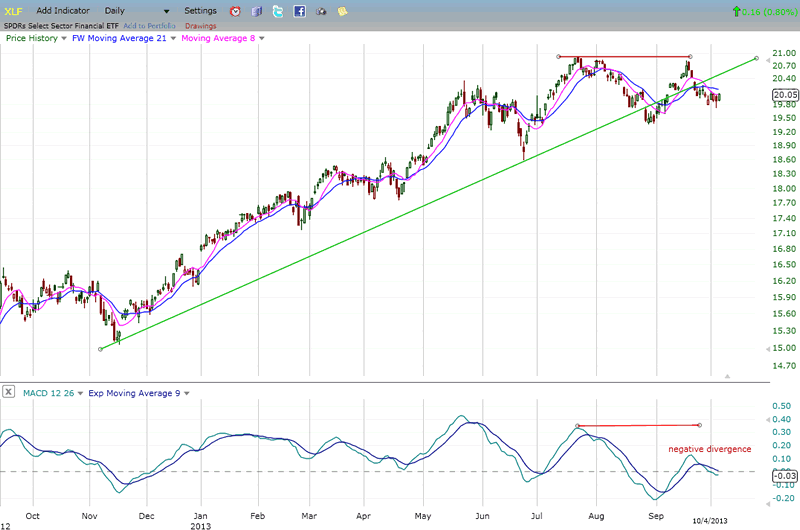Click the XLF ticker symbol

12,11
